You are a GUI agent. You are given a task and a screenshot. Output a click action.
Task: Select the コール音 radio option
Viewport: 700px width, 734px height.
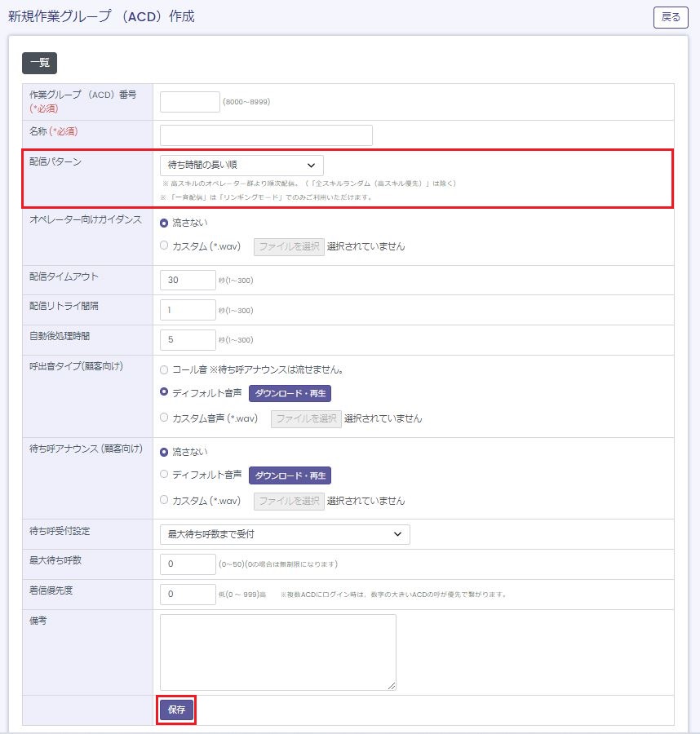coord(165,369)
